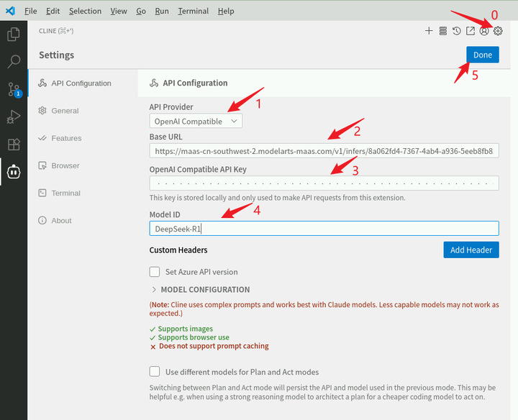Open Run and Debug view
Viewport: 518px width, 420px height.
14,117
